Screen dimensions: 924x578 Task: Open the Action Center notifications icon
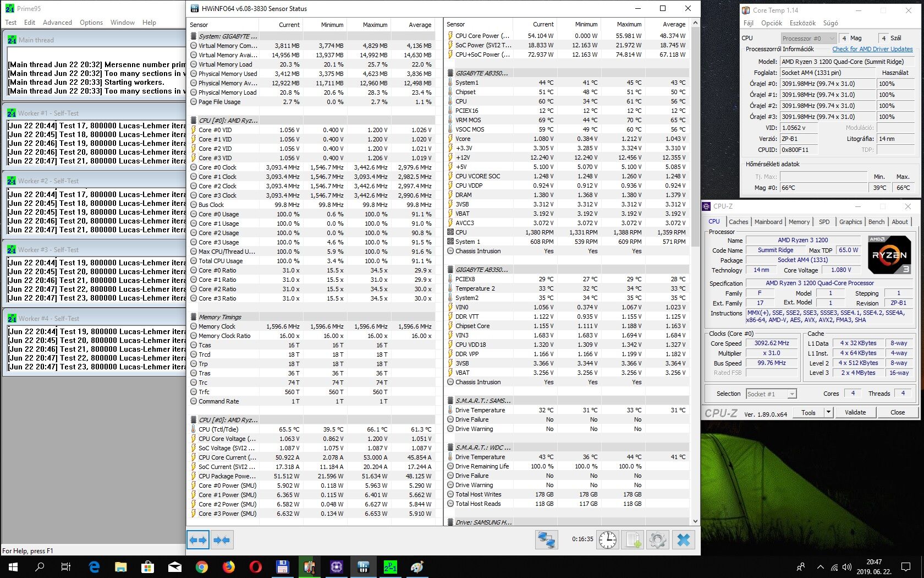906,566
